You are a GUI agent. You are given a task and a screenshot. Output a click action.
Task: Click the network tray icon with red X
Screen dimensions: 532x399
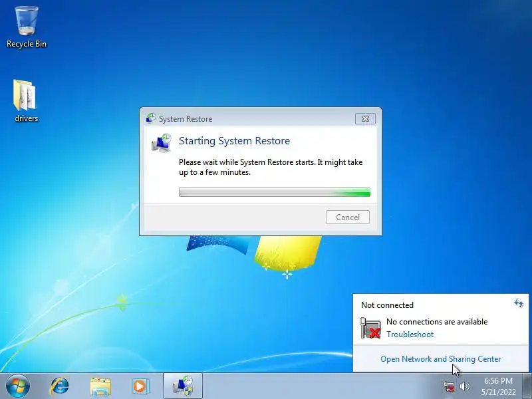[449, 386]
